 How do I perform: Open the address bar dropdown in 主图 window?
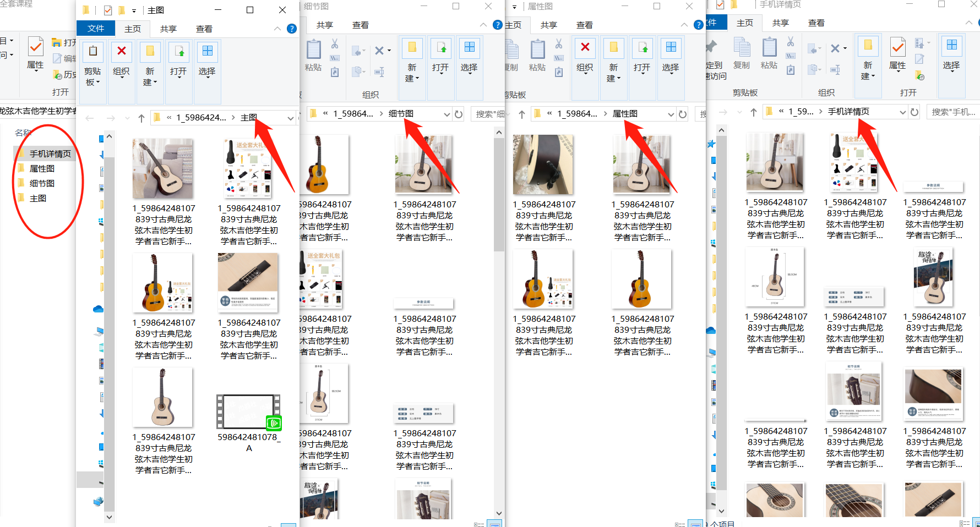(291, 118)
